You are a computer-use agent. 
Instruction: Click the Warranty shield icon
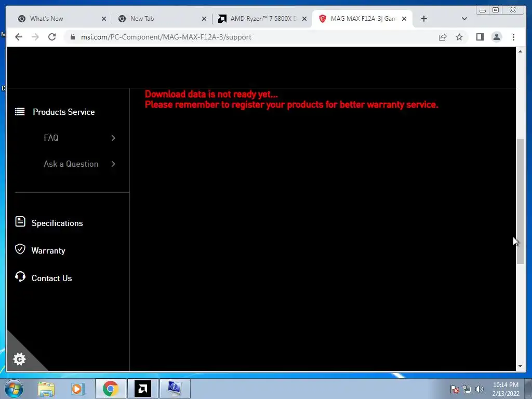(20, 249)
